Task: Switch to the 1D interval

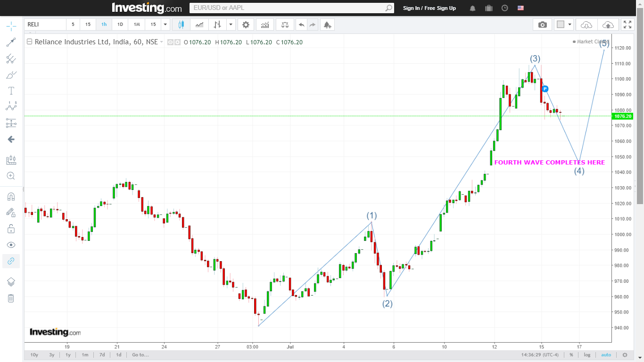Action: [x=120, y=25]
